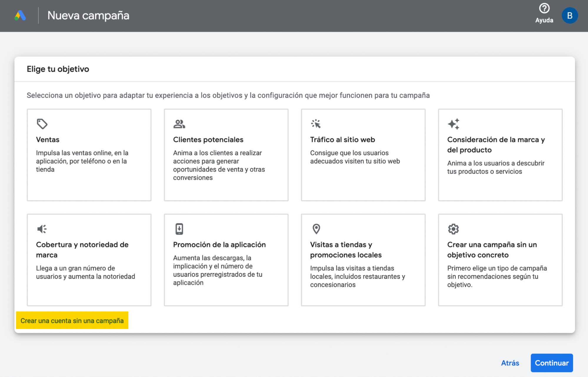The width and height of the screenshot is (588, 377).
Task: Click the profile avatar labeled B
Action: point(570,15)
